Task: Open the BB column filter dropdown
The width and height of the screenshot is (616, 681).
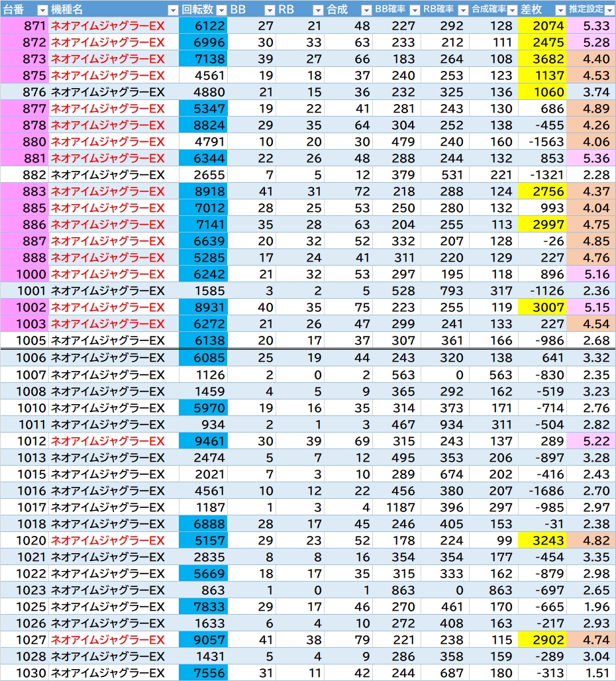Action: point(270,10)
